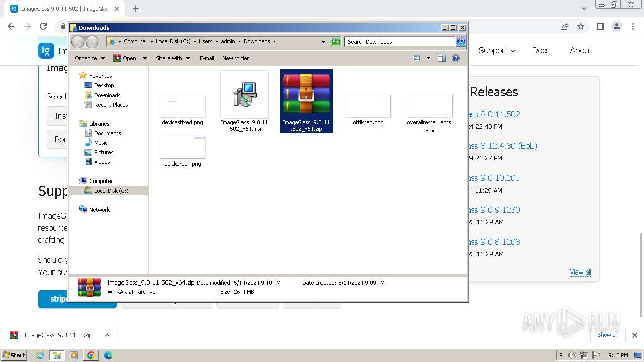Open the Share with dropdown

click(173, 58)
